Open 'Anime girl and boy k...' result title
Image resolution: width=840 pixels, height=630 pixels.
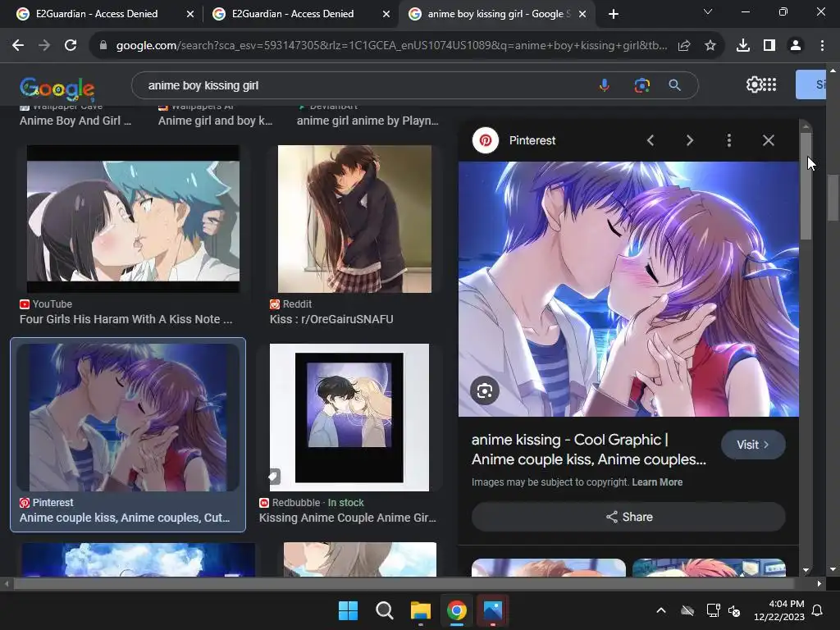pos(216,121)
